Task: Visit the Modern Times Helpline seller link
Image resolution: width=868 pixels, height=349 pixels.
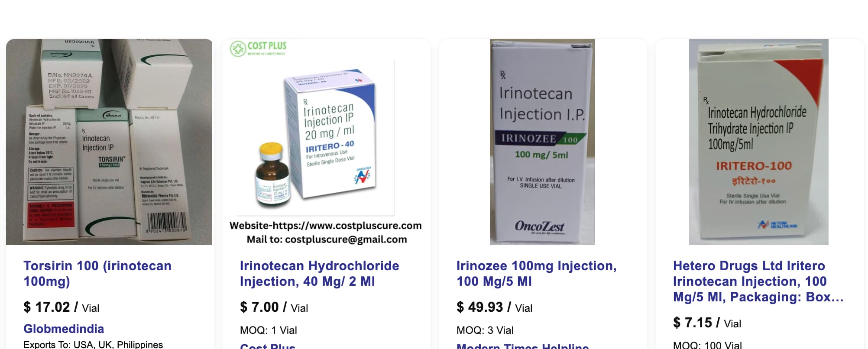Action: pos(523,346)
